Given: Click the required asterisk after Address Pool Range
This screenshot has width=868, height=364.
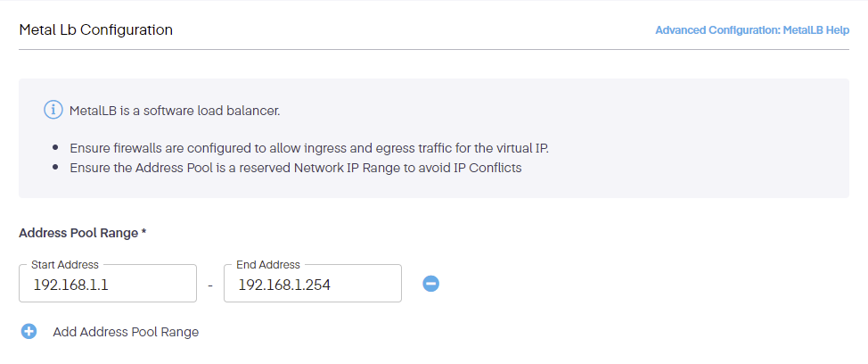Looking at the screenshot, I should coord(143,233).
